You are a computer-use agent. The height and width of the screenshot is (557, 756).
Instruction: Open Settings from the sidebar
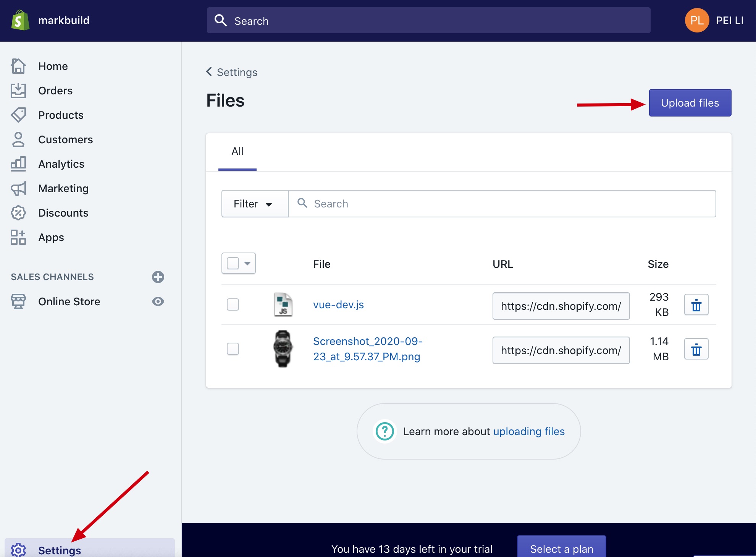tap(59, 550)
